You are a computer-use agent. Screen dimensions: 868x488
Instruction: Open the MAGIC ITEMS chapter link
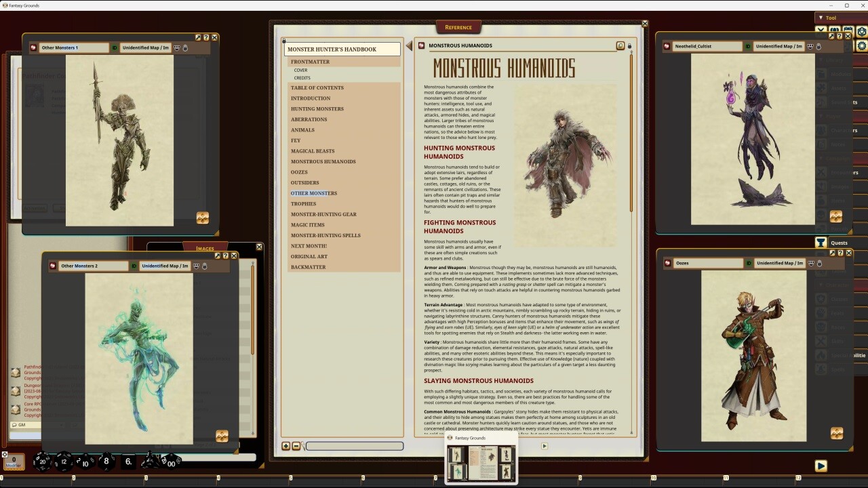click(308, 224)
